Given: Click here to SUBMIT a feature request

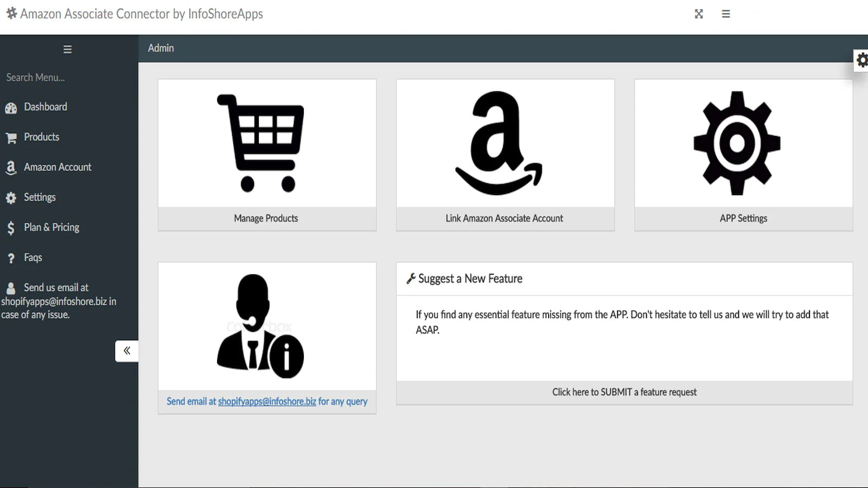Looking at the screenshot, I should 624,392.
